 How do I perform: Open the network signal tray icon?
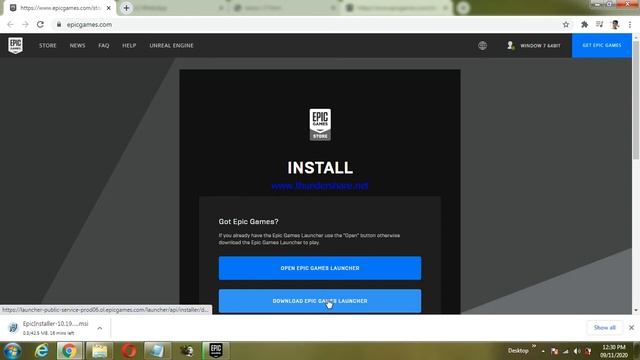pyautogui.click(x=566, y=351)
